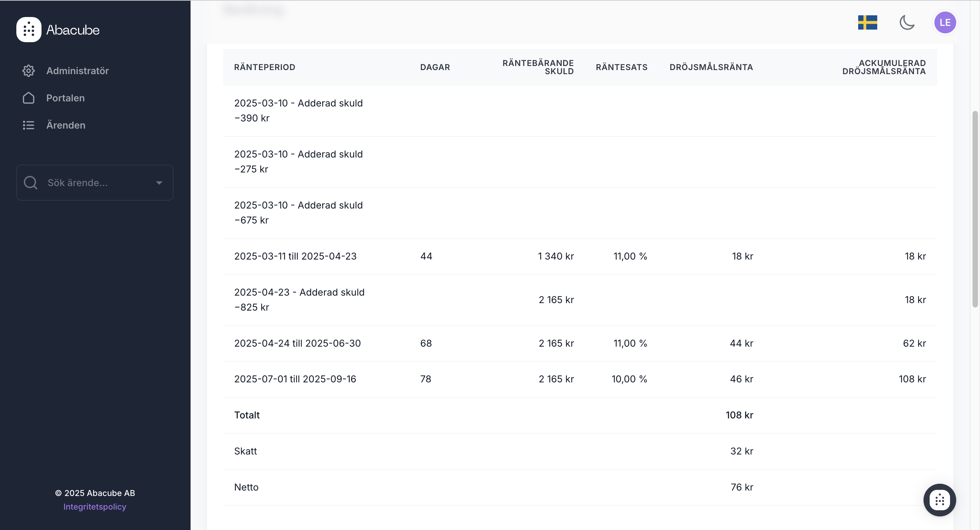Viewport: 980px width, 530px height.
Task: Click the Portalen home icon
Action: (29, 98)
